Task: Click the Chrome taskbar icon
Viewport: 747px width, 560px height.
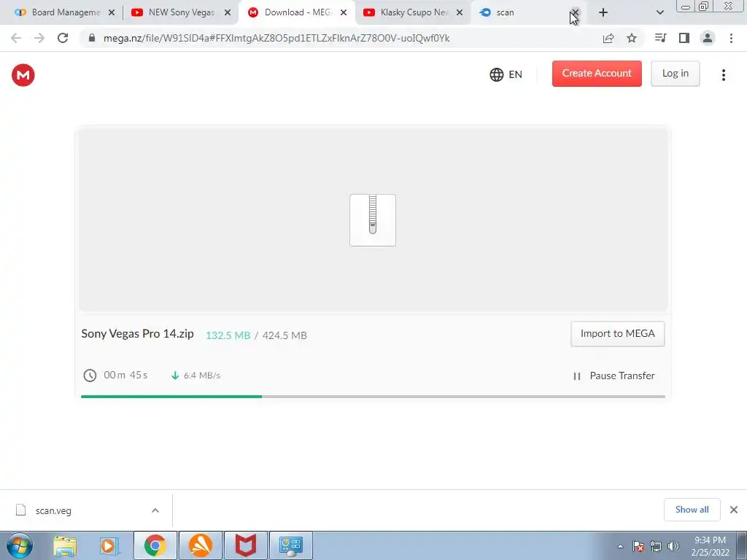Action: [155, 545]
